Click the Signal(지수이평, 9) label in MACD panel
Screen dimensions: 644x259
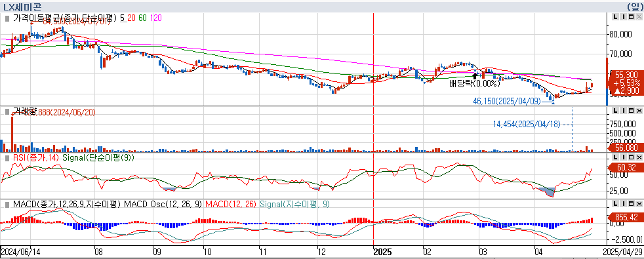click(x=295, y=204)
